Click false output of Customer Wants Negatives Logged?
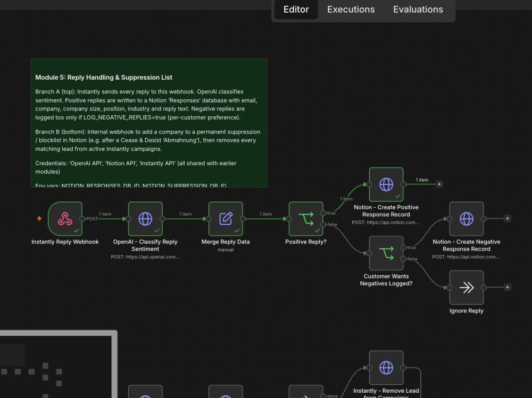Viewport: 532px width, 398px height. pos(403,259)
